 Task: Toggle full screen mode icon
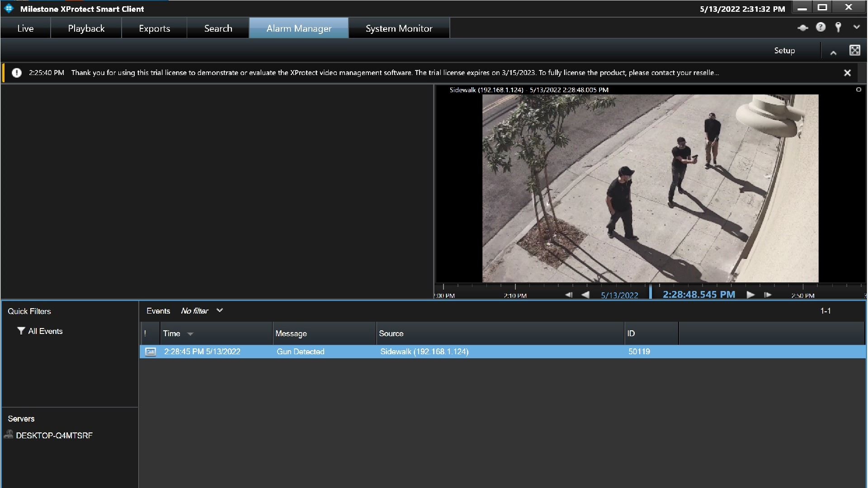pyautogui.click(x=854, y=50)
